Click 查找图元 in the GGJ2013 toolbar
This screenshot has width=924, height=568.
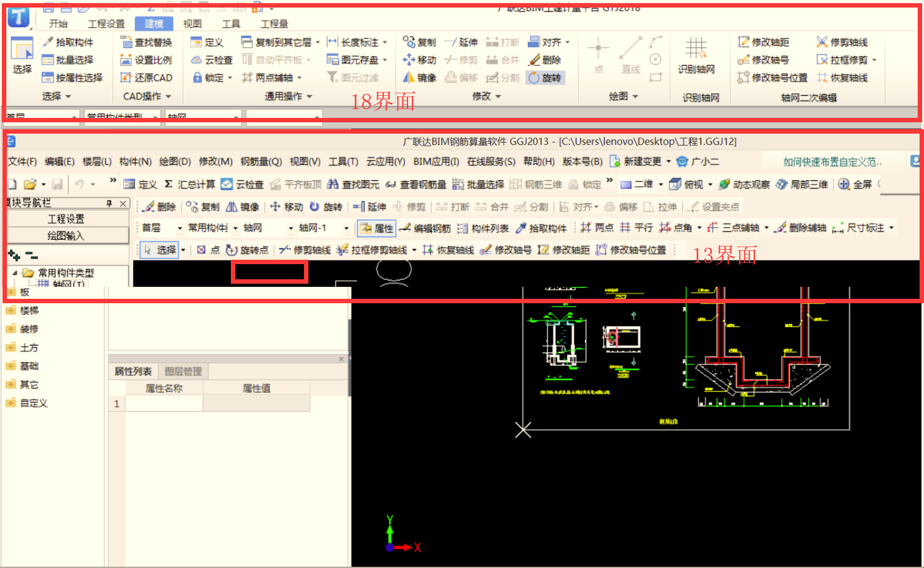point(353,184)
